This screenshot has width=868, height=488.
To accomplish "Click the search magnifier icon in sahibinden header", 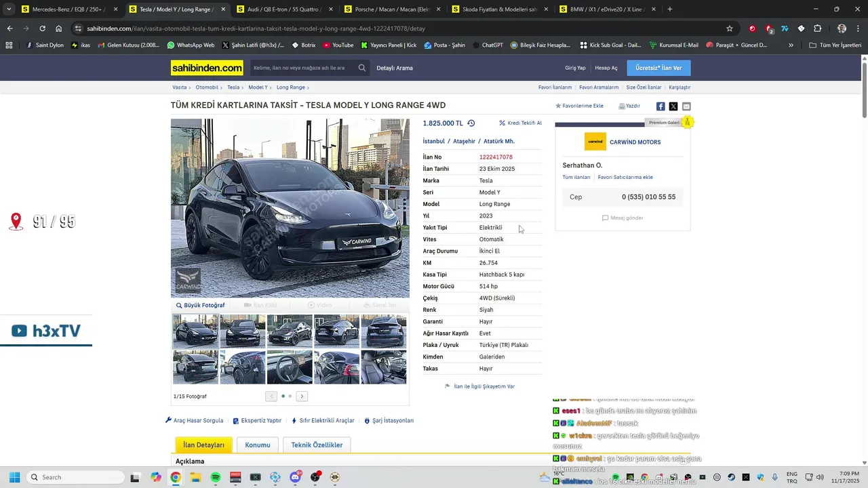I will click(362, 68).
